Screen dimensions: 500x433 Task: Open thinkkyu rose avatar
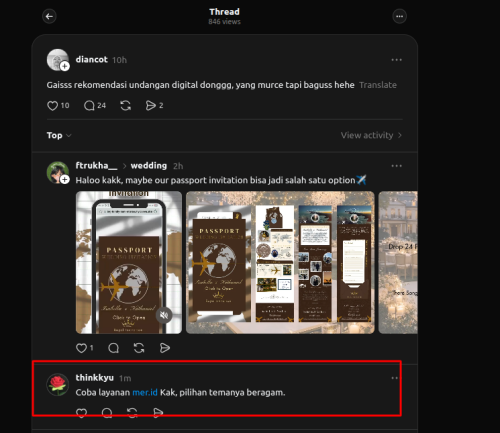pyautogui.click(x=58, y=384)
